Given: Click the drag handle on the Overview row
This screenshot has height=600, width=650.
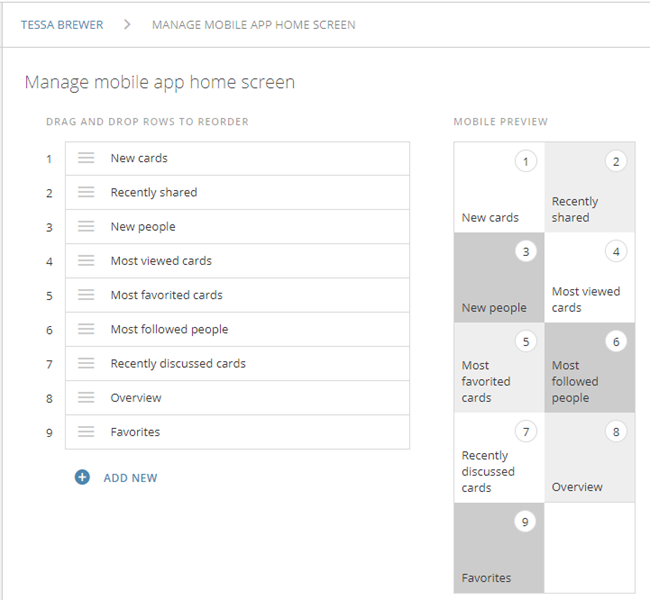Looking at the screenshot, I should [86, 398].
